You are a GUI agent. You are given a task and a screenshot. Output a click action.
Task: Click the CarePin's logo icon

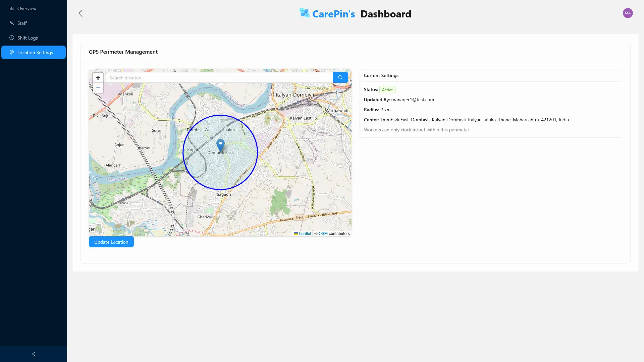pyautogui.click(x=304, y=13)
